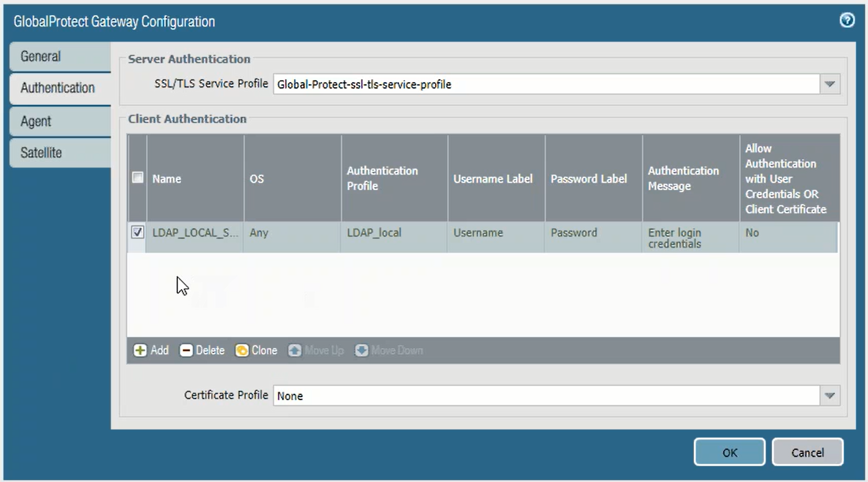Screen dimensions: 868x482
Task: Click the green Add plus icon
Action: click(x=140, y=350)
